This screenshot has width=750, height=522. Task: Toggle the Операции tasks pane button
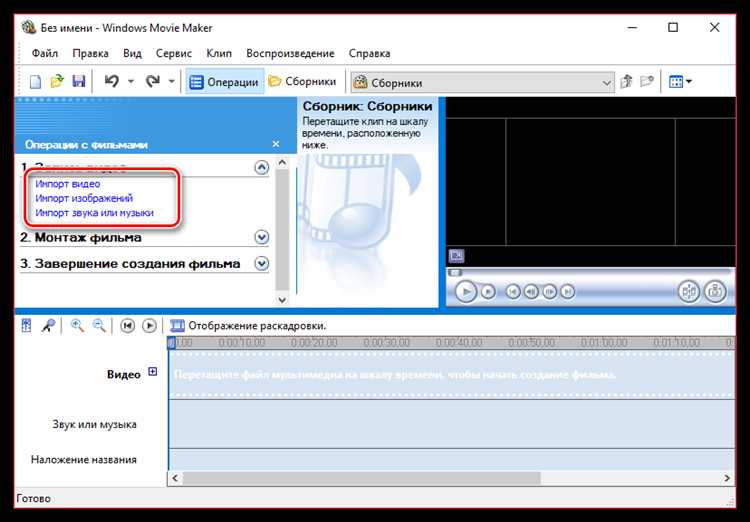(x=224, y=82)
